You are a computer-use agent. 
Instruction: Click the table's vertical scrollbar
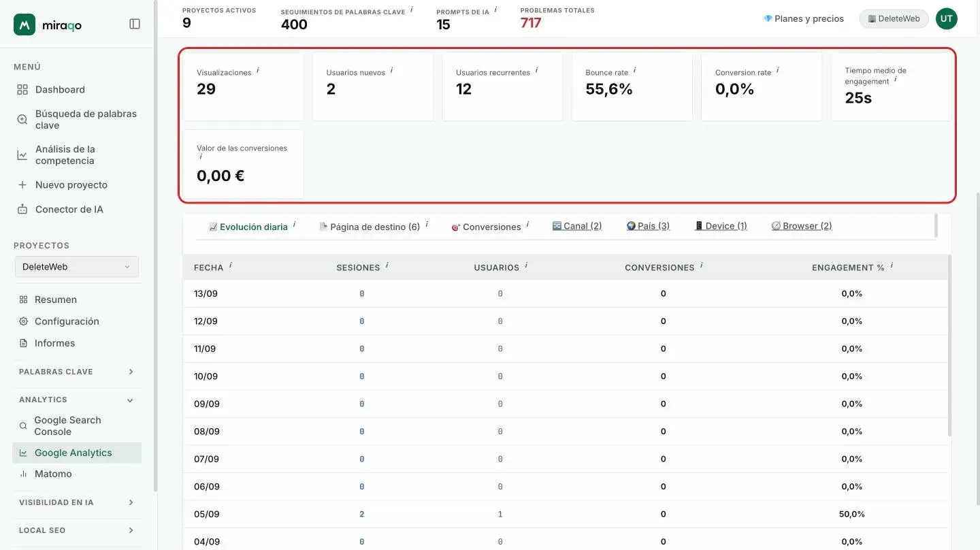pos(949,346)
